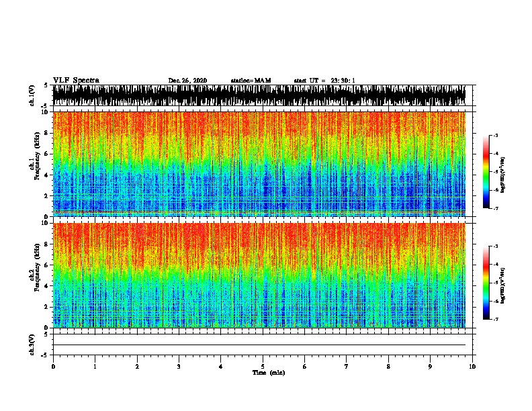The image size is (532, 411).
Task: Click the "2" kHz tick on ch.2 frequency axis
Action: point(48,307)
